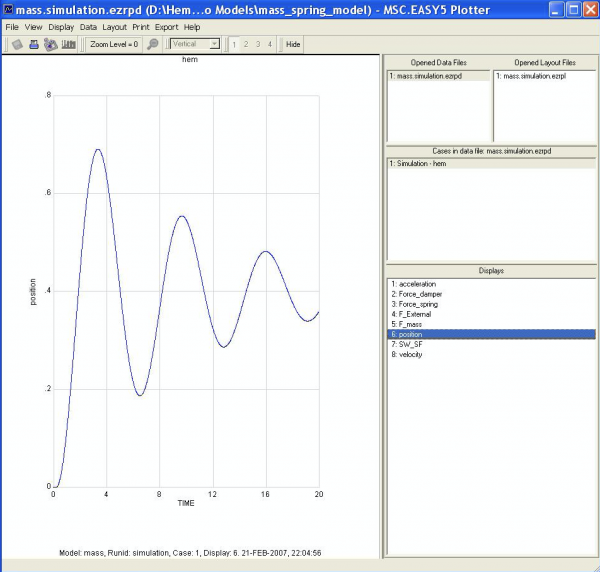Click the Zoom Level = 0 button

(114, 44)
